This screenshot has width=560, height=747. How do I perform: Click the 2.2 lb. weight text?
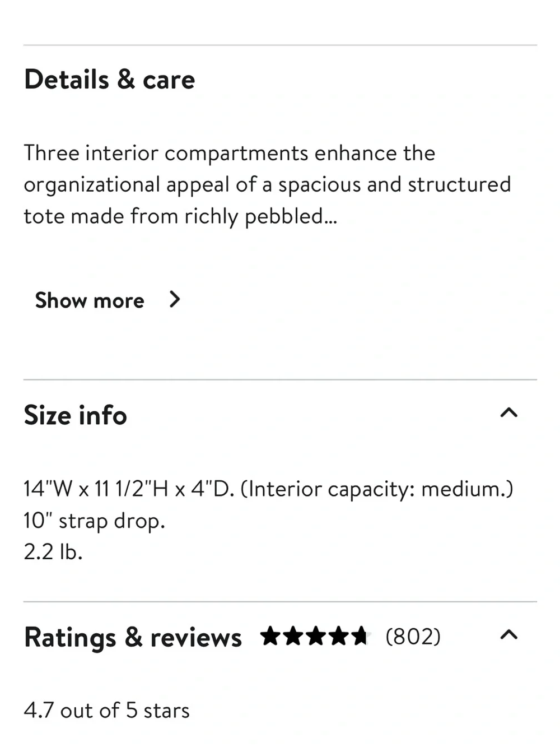tap(53, 552)
